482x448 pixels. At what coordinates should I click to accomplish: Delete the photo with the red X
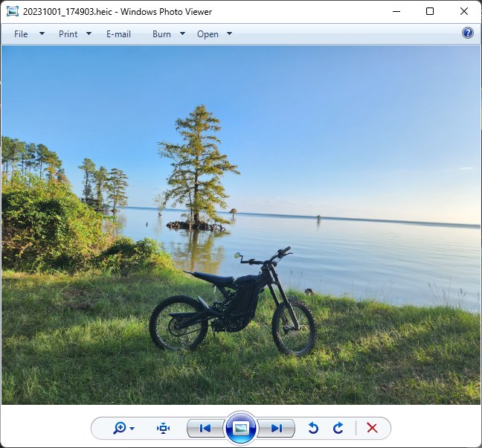point(372,428)
